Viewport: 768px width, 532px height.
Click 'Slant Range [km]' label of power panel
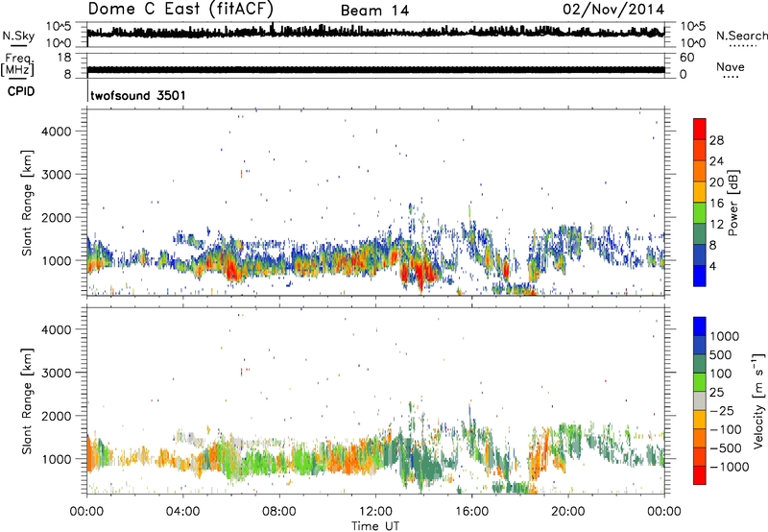coord(27,203)
